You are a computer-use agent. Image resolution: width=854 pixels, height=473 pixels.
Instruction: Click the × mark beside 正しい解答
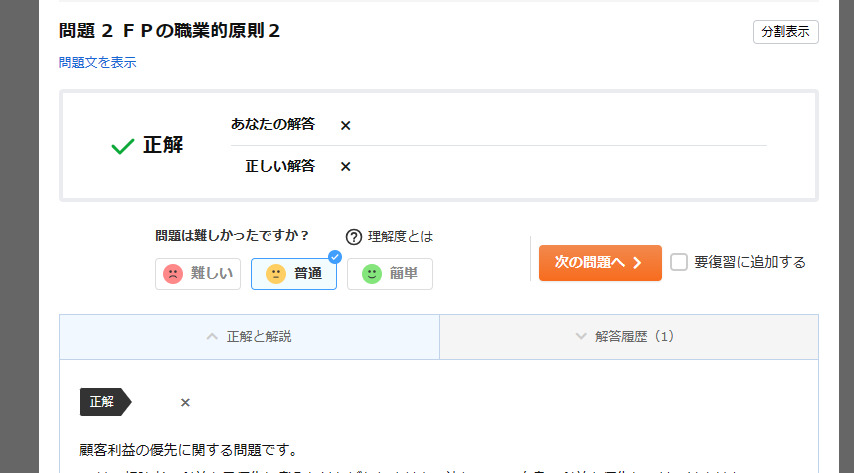[x=345, y=166]
